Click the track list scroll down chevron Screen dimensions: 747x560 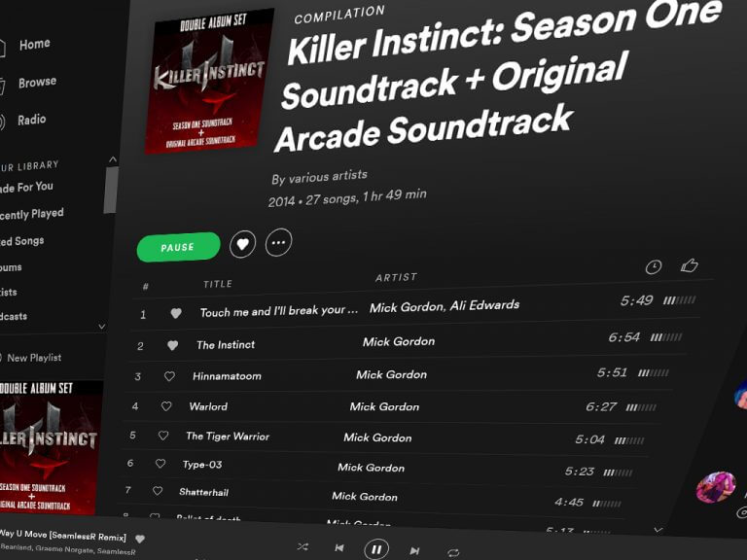coord(658,530)
